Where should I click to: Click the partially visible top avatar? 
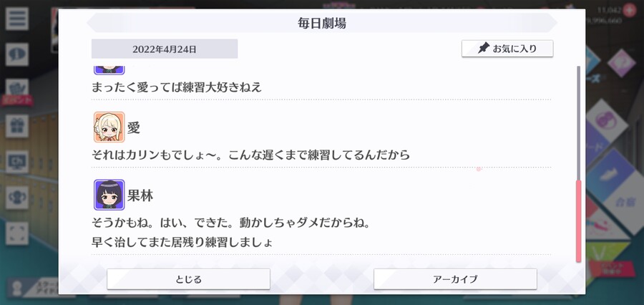109,70
